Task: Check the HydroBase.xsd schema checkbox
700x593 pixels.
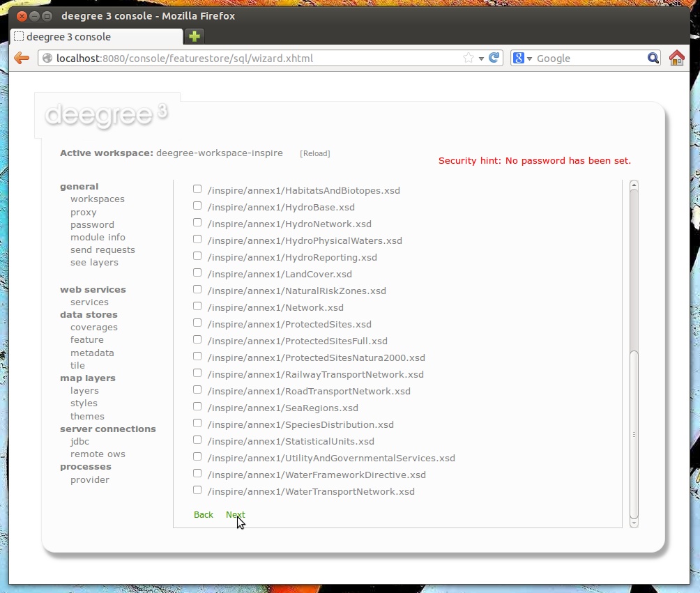Action: (x=197, y=205)
